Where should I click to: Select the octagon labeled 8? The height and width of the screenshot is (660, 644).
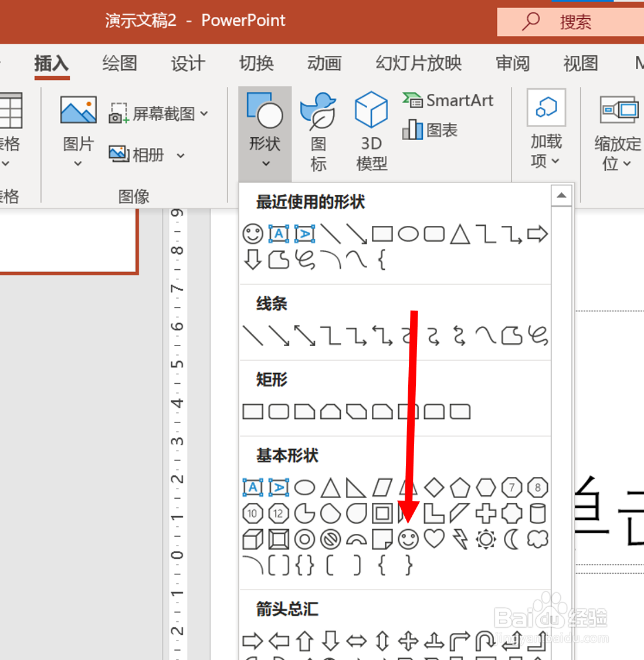[x=538, y=488]
